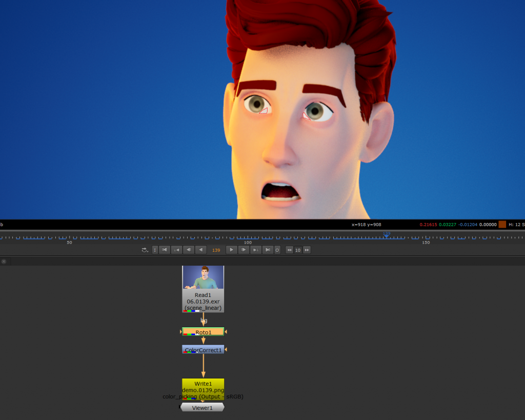The width and height of the screenshot is (525, 420).
Task: Click the alpha value 0.00000
Action: tap(488, 225)
